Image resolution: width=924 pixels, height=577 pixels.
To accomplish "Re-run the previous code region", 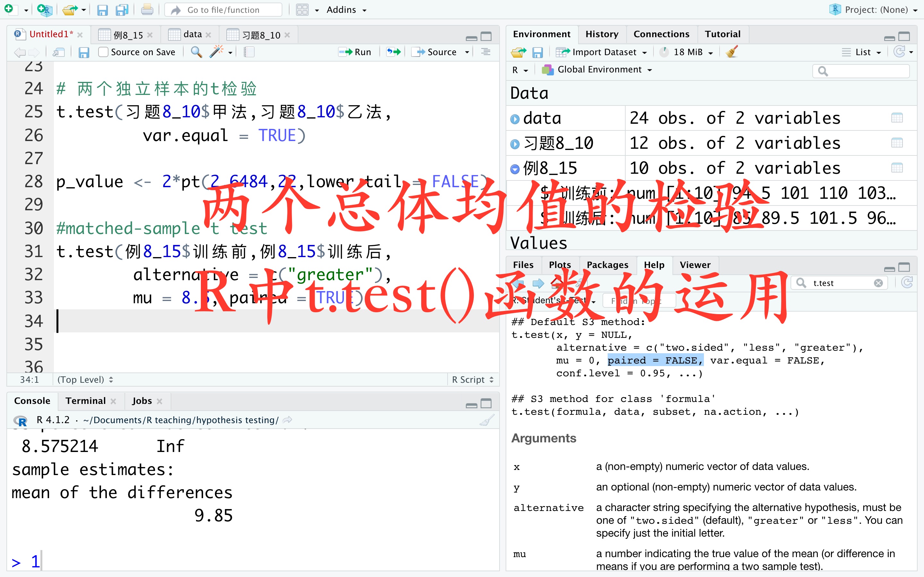I will (x=393, y=52).
